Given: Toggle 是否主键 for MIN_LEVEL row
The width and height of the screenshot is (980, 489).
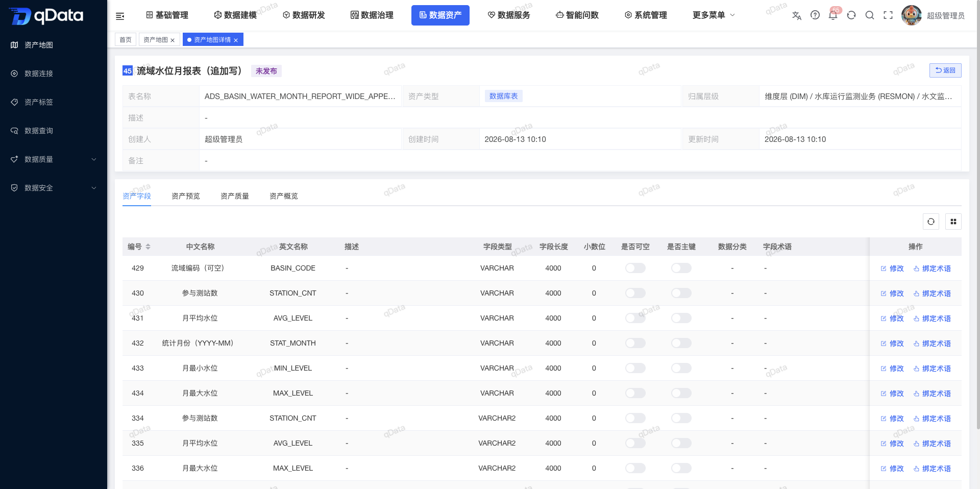Looking at the screenshot, I should pyautogui.click(x=681, y=368).
